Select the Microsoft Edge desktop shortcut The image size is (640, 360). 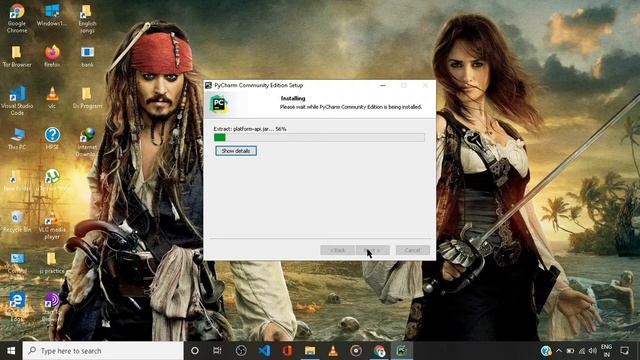coord(17,307)
